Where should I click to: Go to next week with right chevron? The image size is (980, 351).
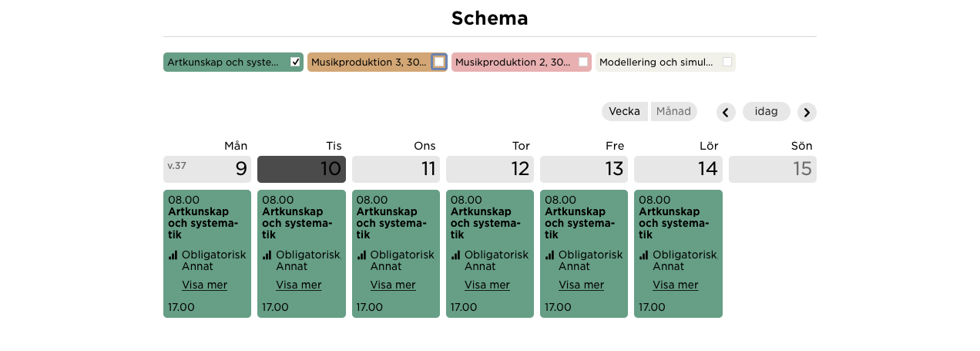807,112
